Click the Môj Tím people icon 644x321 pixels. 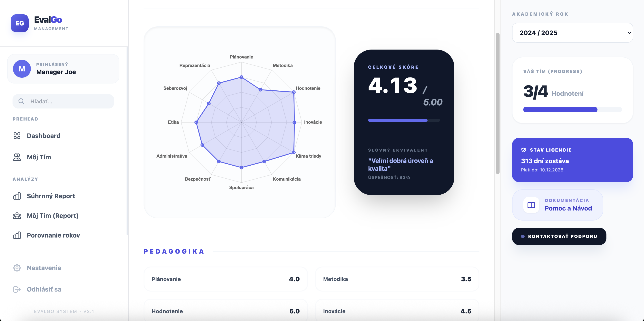tap(17, 157)
